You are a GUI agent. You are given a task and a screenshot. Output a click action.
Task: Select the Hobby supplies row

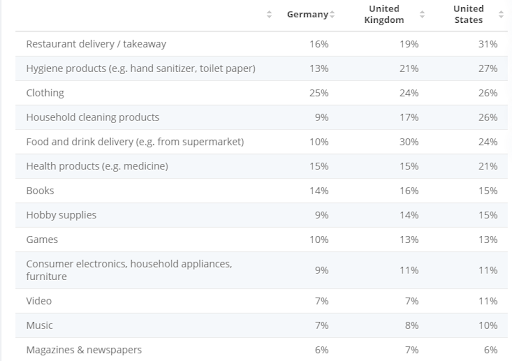(x=261, y=215)
